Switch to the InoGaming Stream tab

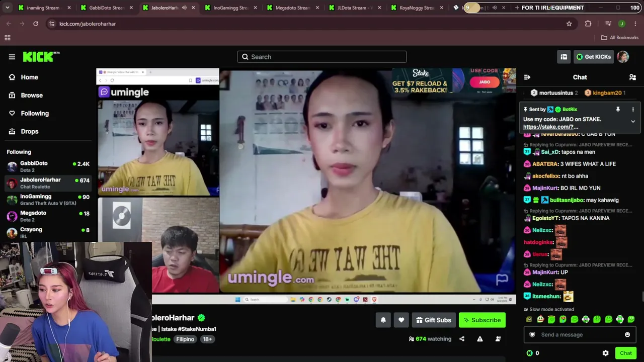[229, 8]
